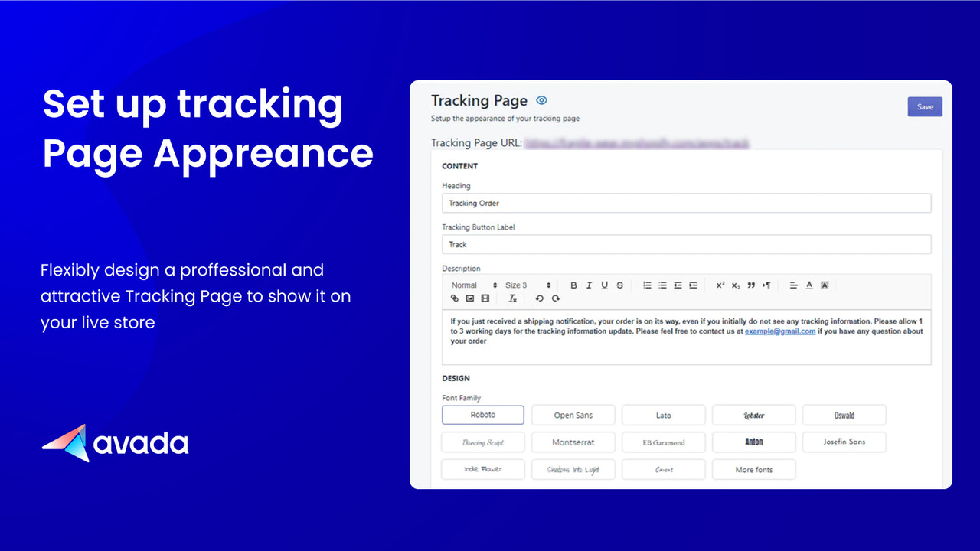Apply underline formatting to description text
This screenshot has height=551, width=980.
[x=604, y=285]
